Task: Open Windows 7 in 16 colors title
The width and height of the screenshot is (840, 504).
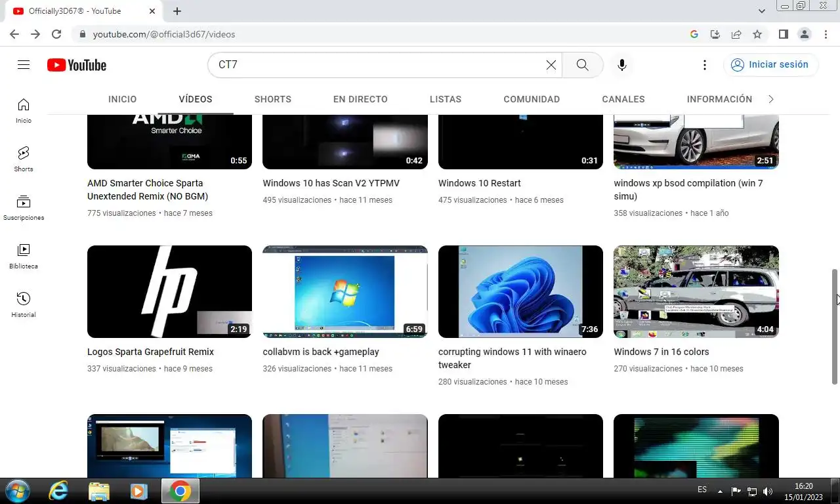Action: coord(661,352)
